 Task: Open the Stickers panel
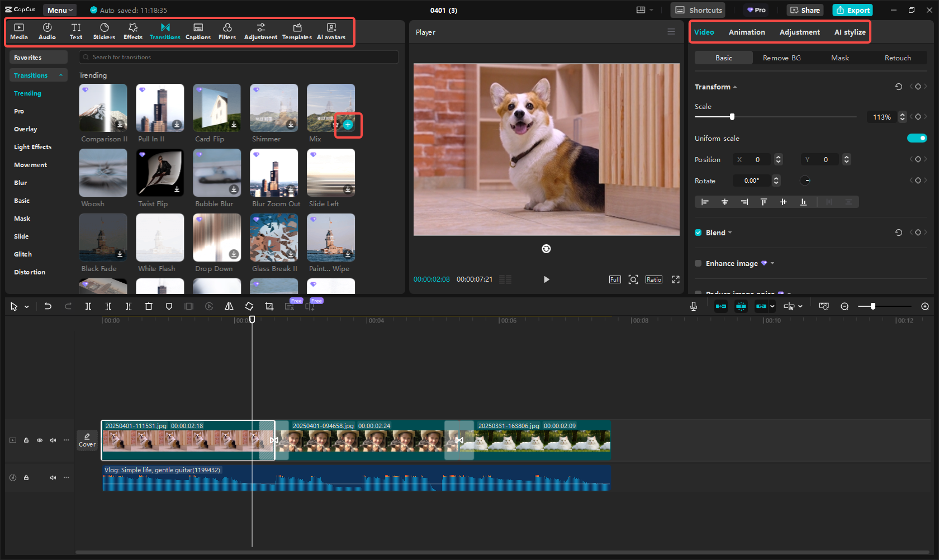pyautogui.click(x=104, y=31)
